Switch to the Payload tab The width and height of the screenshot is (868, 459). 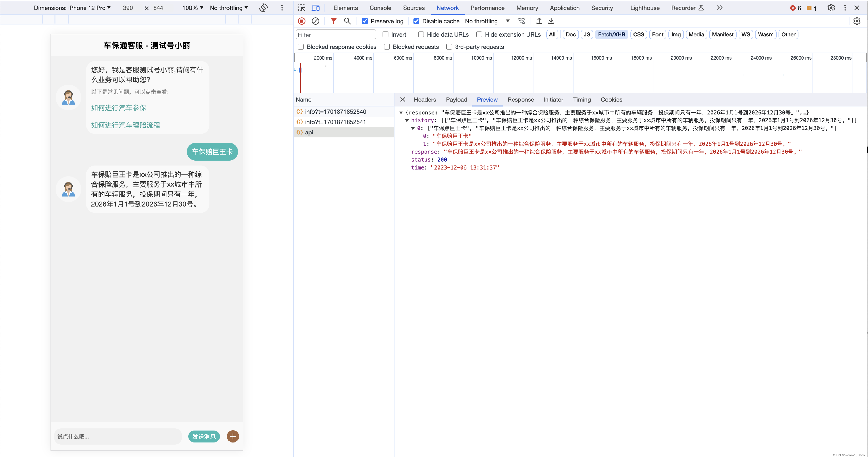[456, 99]
